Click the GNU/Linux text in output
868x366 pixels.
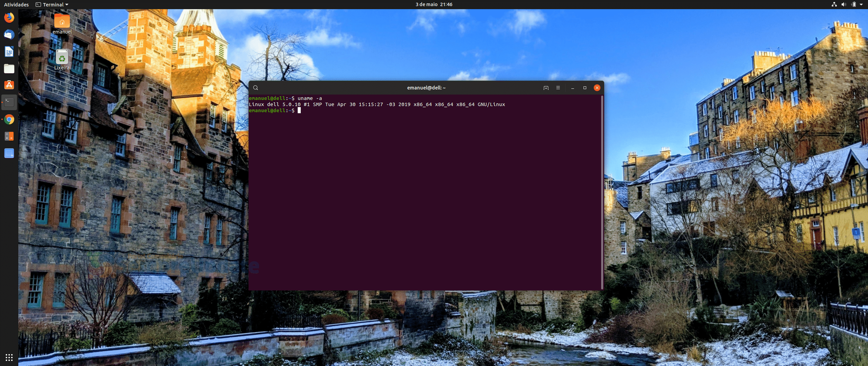coord(491,104)
